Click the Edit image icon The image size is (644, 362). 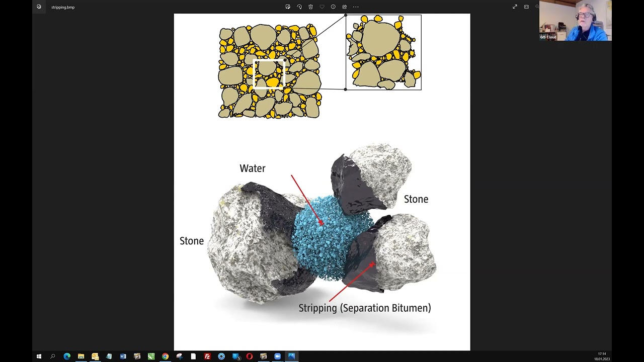(x=288, y=7)
